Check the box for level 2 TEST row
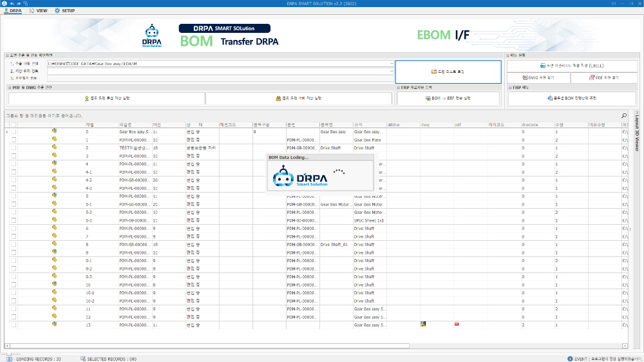Screen dimensions: 644x362 point(14,148)
